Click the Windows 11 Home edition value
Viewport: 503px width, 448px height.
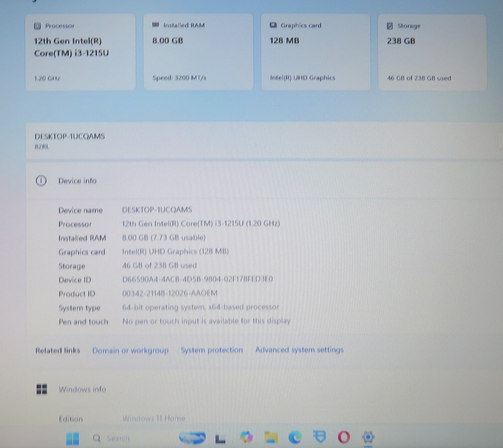154,418
